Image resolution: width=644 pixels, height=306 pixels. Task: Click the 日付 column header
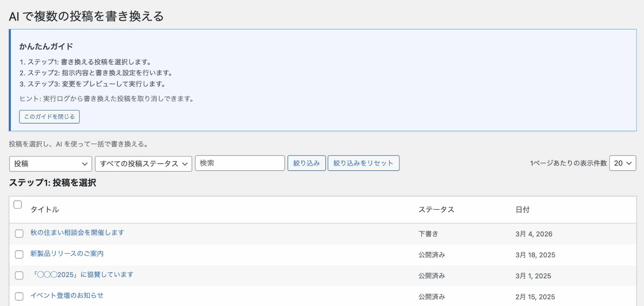coord(522,210)
